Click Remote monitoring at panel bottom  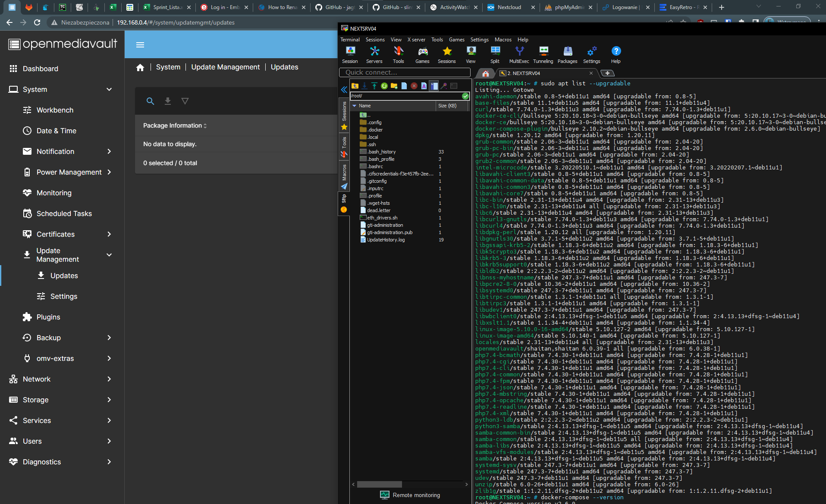pos(410,495)
